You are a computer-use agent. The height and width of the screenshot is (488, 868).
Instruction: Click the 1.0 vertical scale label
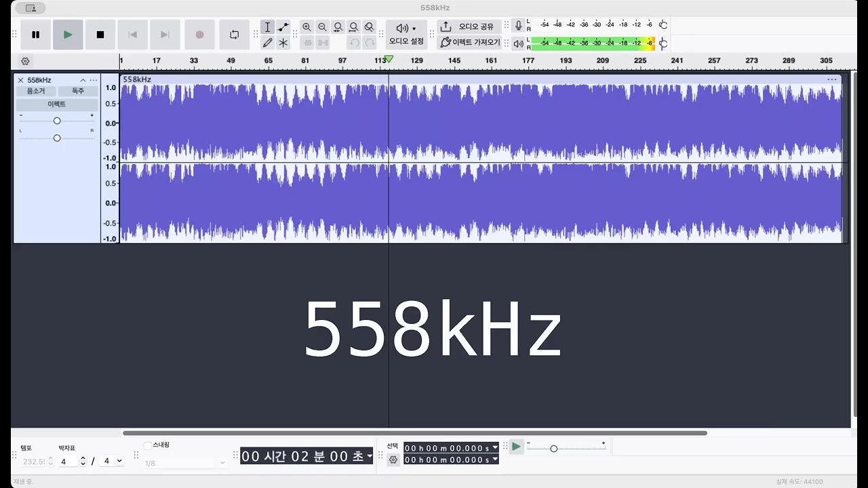pyautogui.click(x=110, y=87)
